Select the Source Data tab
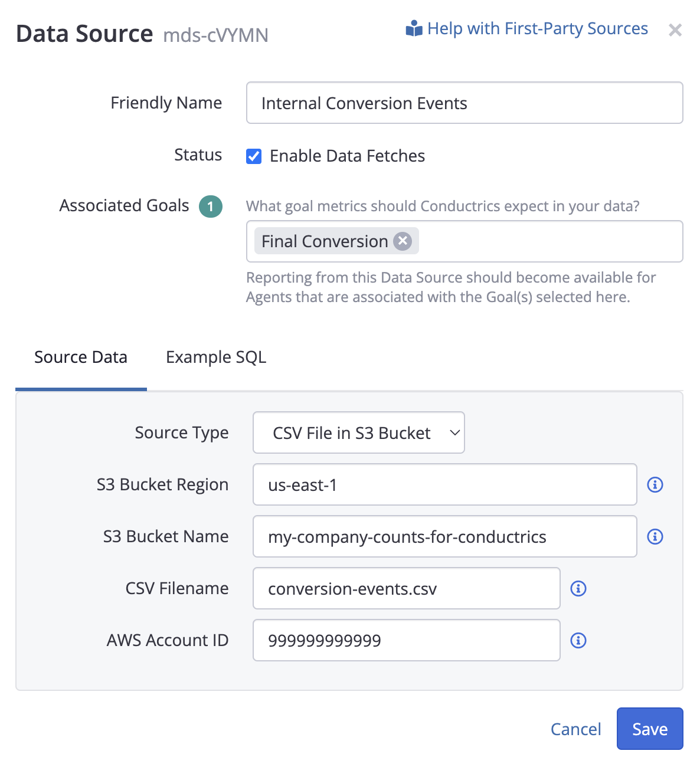The image size is (700, 767). coord(81,358)
